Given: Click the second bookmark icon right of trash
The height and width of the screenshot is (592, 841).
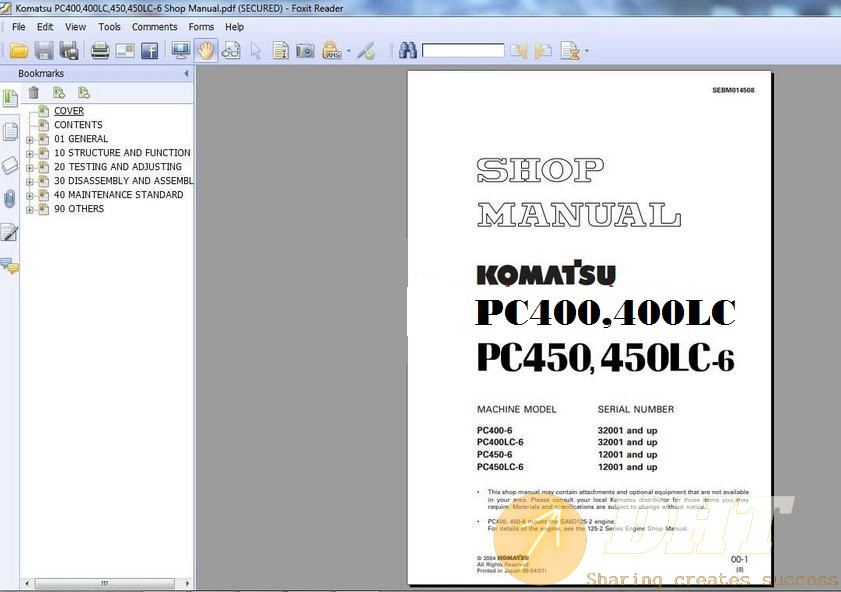Looking at the screenshot, I should pyautogui.click(x=84, y=93).
